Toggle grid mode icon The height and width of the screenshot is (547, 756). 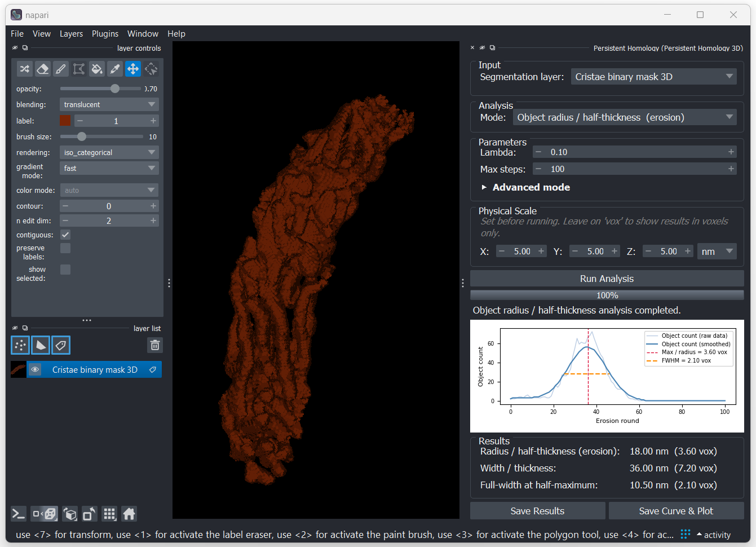coord(109,514)
